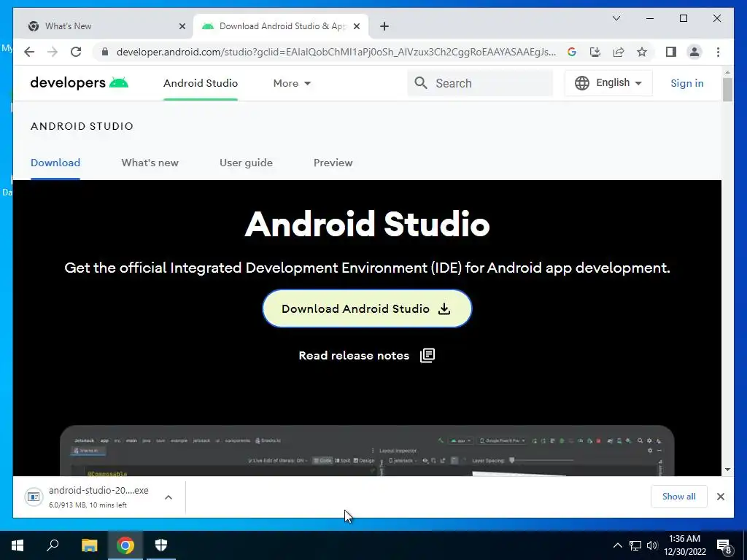Open the English language dropdown
This screenshot has height=560, width=747.
coord(608,83)
